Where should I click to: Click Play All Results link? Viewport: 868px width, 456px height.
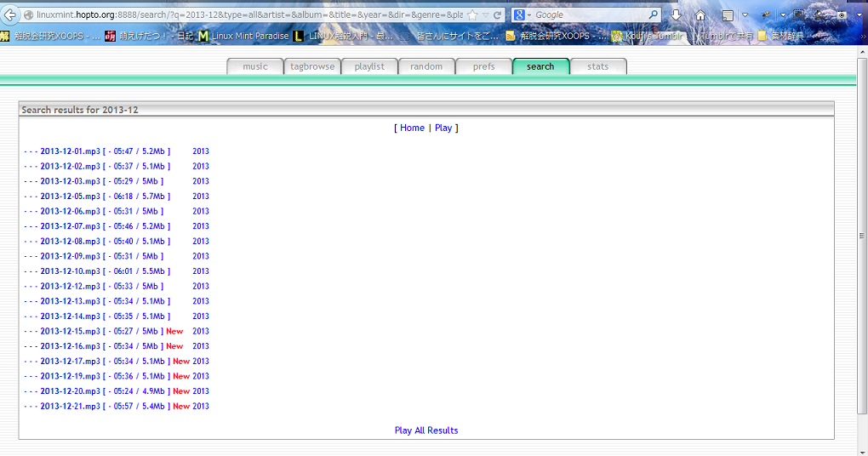pos(426,430)
